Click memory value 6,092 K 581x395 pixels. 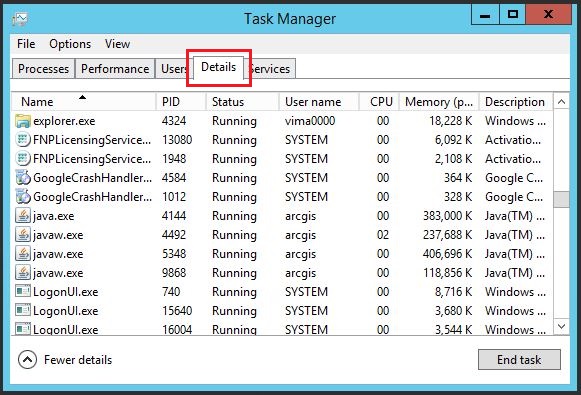(x=454, y=140)
